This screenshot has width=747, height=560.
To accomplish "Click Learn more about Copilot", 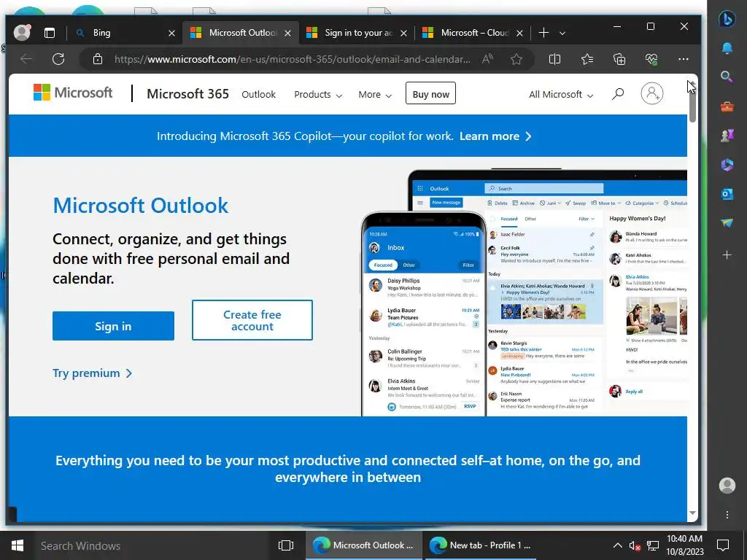I will point(495,136).
